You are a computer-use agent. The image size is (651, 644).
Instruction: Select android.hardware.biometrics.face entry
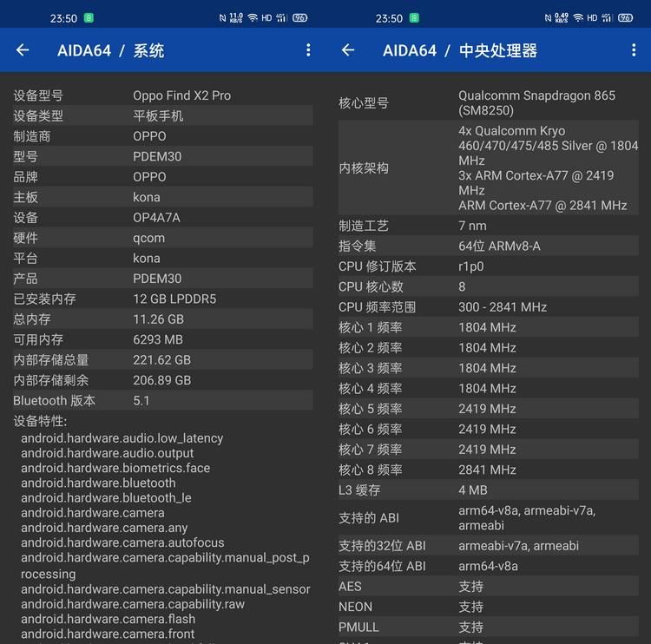point(115,468)
